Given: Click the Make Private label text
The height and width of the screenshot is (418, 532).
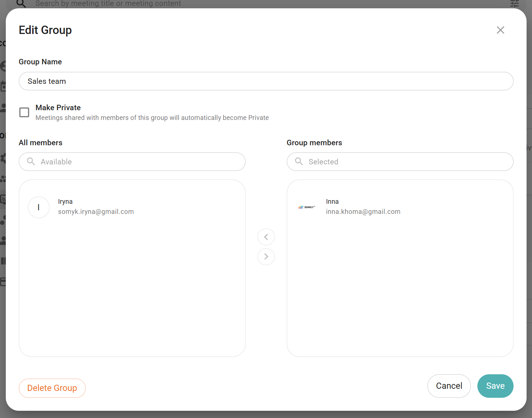Looking at the screenshot, I should [58, 108].
